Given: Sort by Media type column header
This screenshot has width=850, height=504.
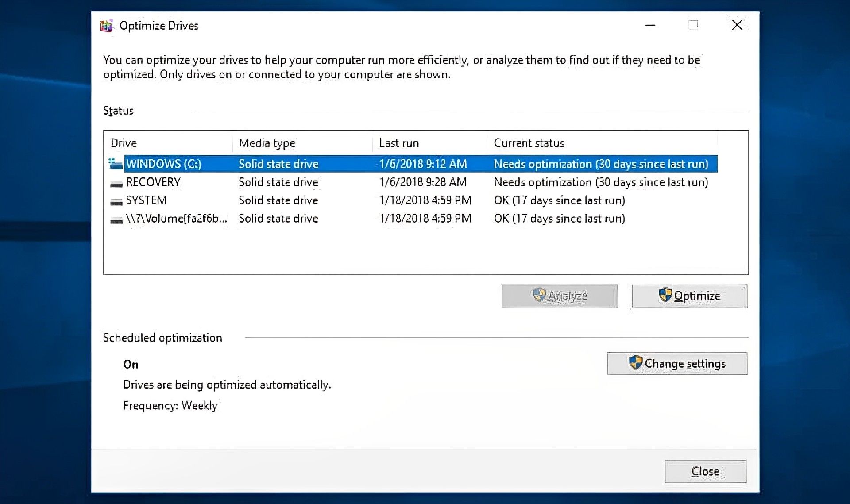Looking at the screenshot, I should point(267,143).
